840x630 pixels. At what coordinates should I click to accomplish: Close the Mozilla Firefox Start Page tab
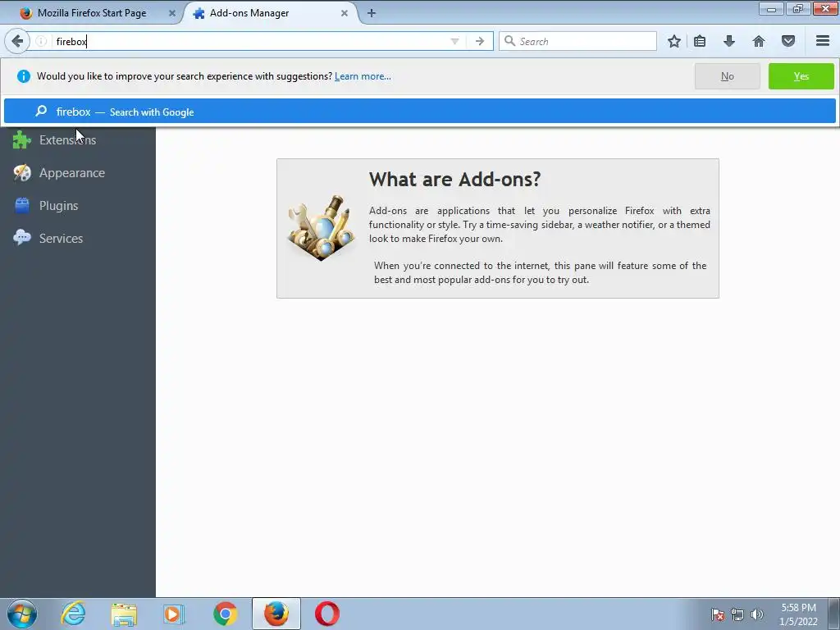pos(172,13)
